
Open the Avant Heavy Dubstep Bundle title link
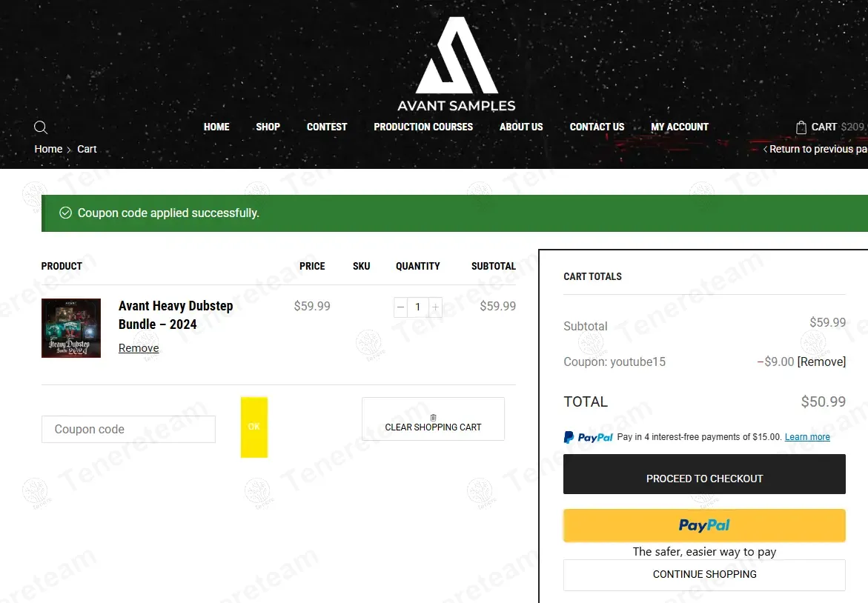(x=176, y=315)
